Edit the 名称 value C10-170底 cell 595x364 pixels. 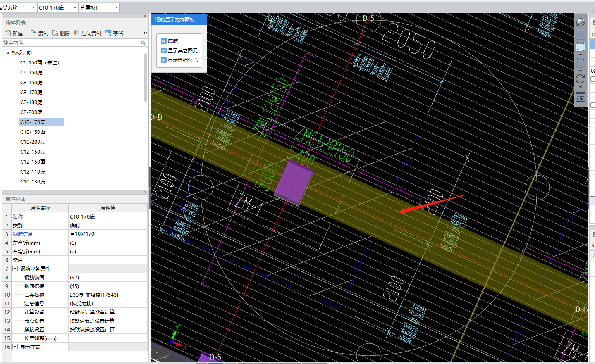(108, 217)
